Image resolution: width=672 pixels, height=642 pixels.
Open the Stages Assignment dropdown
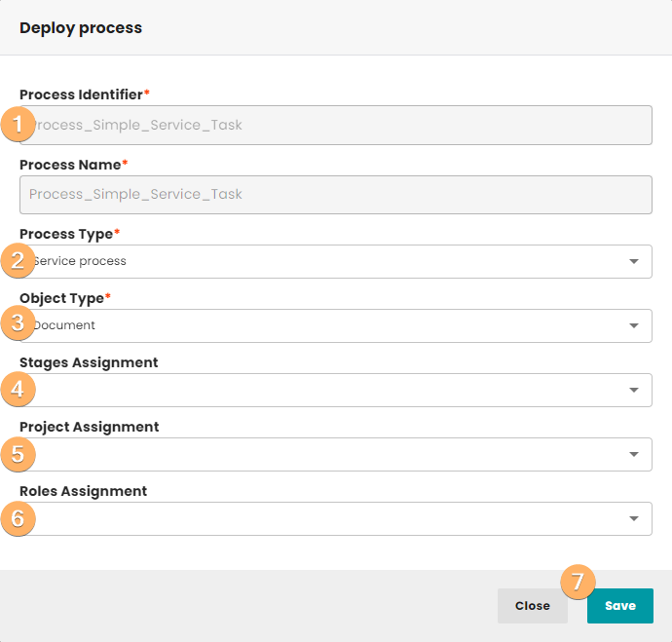[x=336, y=390]
